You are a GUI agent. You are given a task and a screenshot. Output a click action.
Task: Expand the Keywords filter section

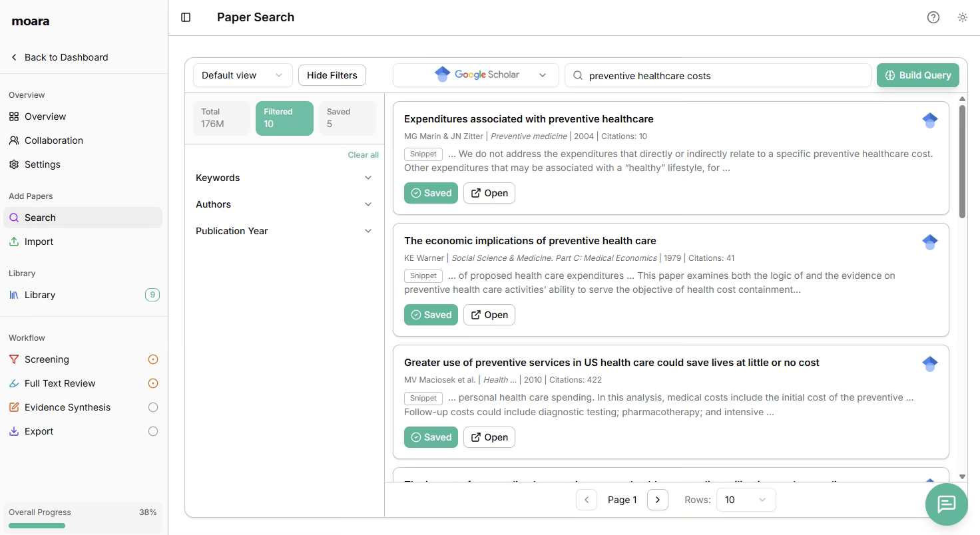(x=218, y=178)
